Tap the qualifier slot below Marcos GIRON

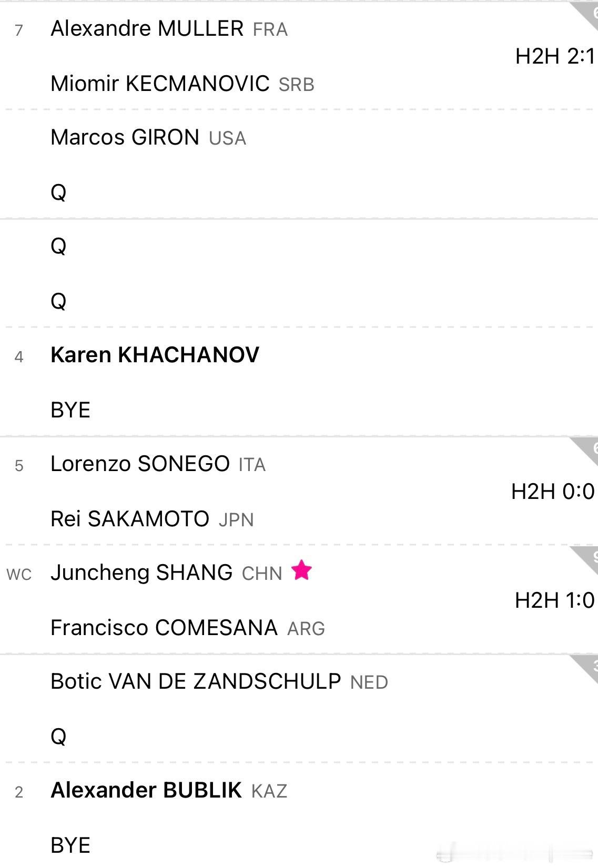(x=58, y=192)
